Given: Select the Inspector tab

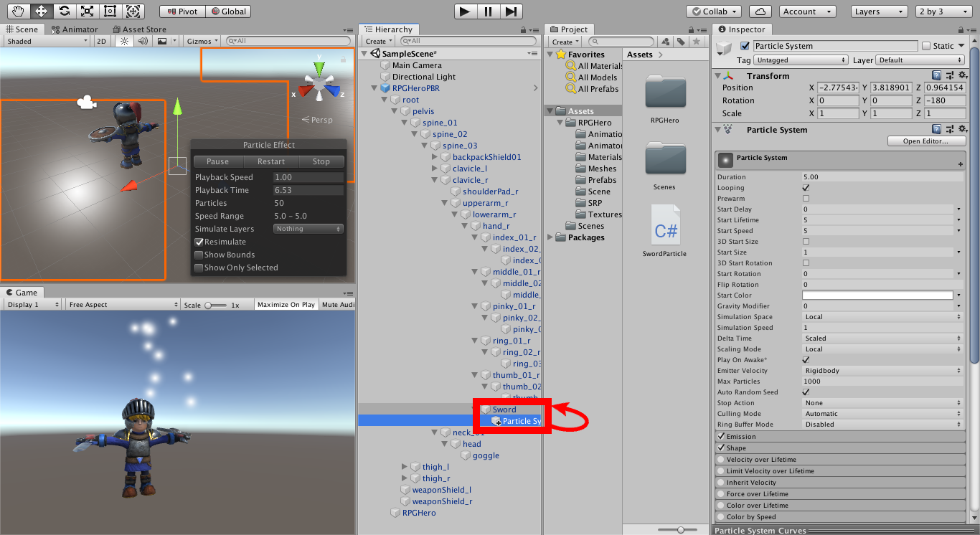Looking at the screenshot, I should click(742, 29).
